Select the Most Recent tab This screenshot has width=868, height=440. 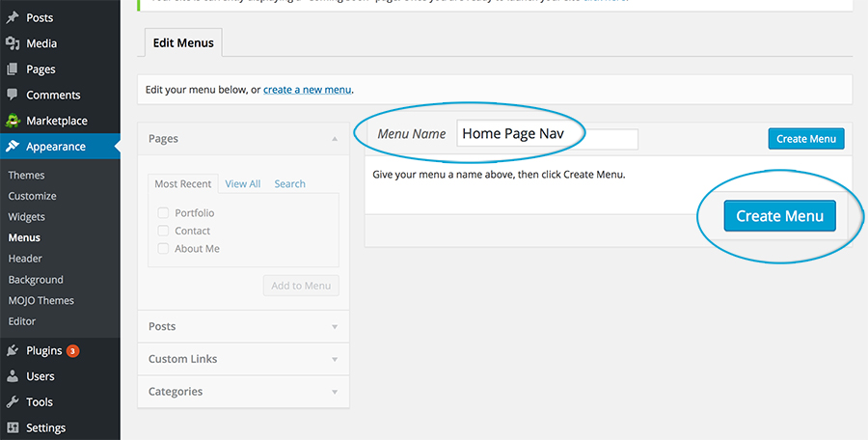[x=182, y=184]
